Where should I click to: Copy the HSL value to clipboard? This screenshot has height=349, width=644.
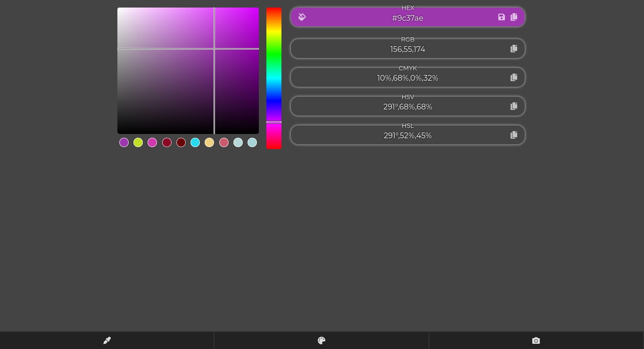[x=514, y=134]
